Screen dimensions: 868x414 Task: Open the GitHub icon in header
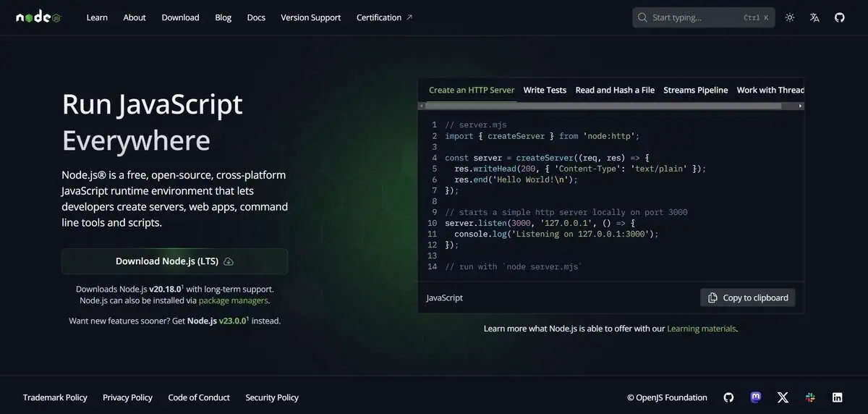(x=839, y=17)
